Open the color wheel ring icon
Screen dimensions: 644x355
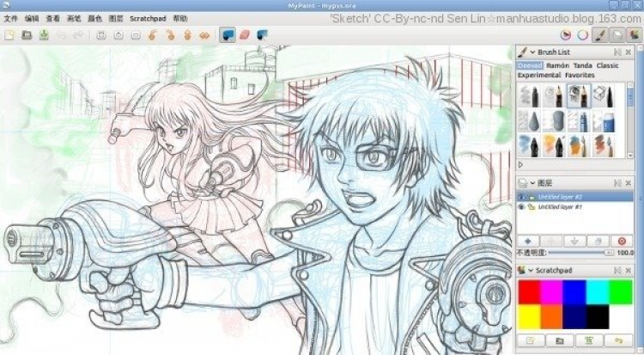(x=583, y=35)
